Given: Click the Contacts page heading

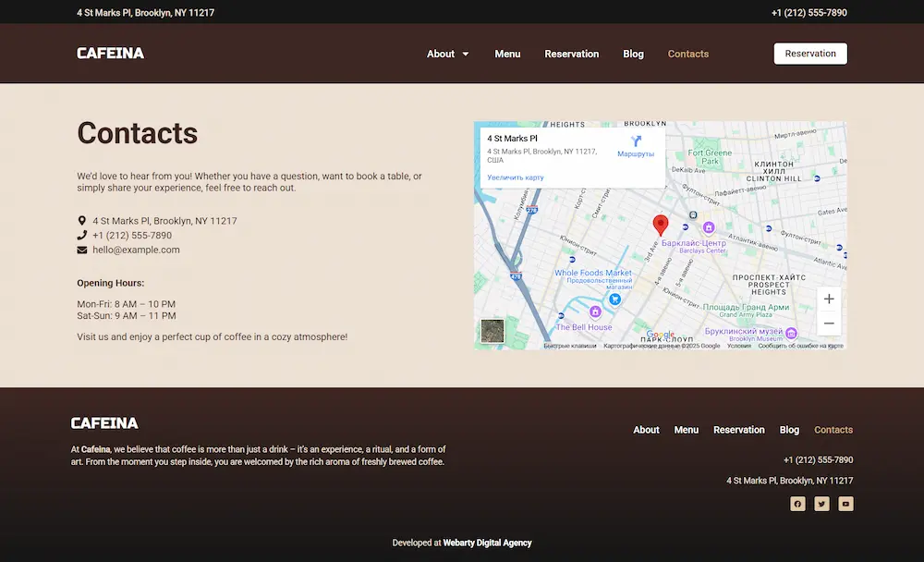Looking at the screenshot, I should [x=138, y=133].
